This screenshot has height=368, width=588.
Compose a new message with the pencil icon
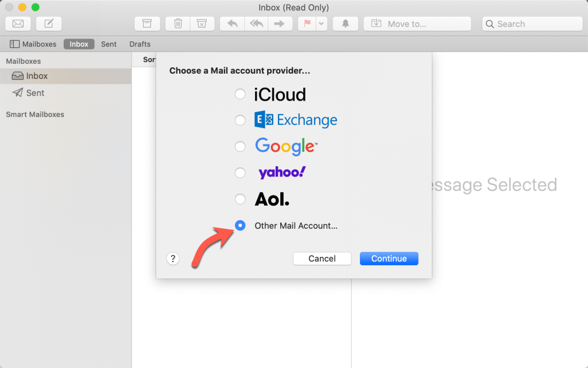tap(49, 24)
